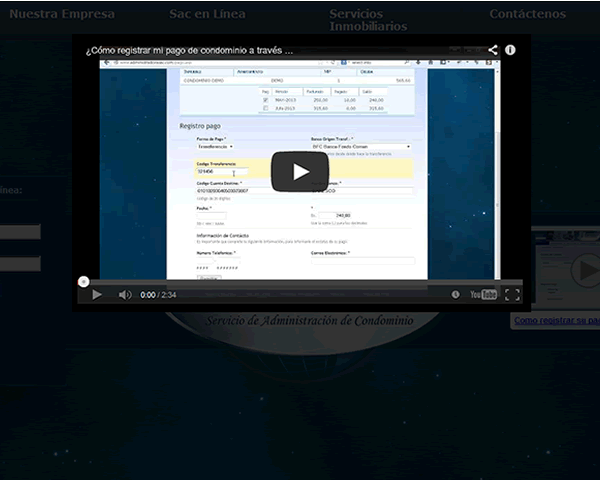Image resolution: width=600 pixels, height=480 pixels.
Task: Select the video thumbnail behind the player
Action: click(566, 268)
